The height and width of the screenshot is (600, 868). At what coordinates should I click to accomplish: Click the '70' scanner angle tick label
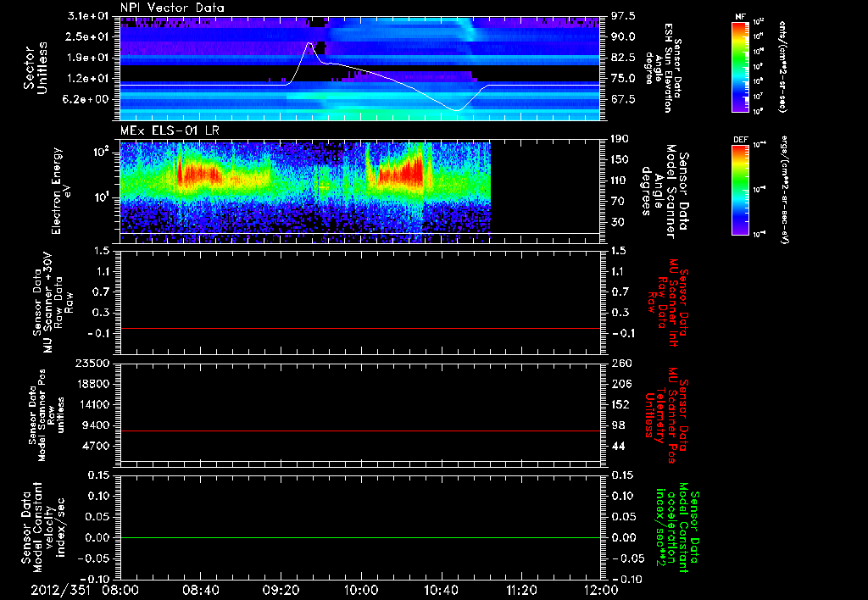tap(618, 201)
